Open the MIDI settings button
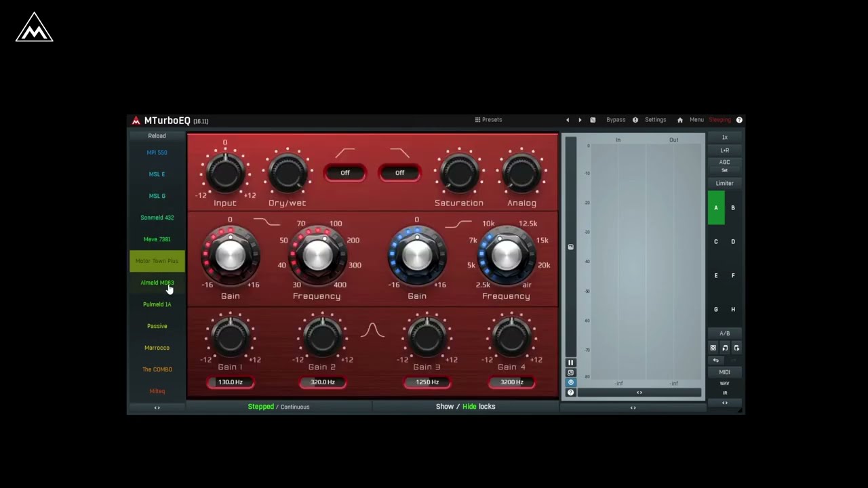868x488 pixels. (x=724, y=372)
